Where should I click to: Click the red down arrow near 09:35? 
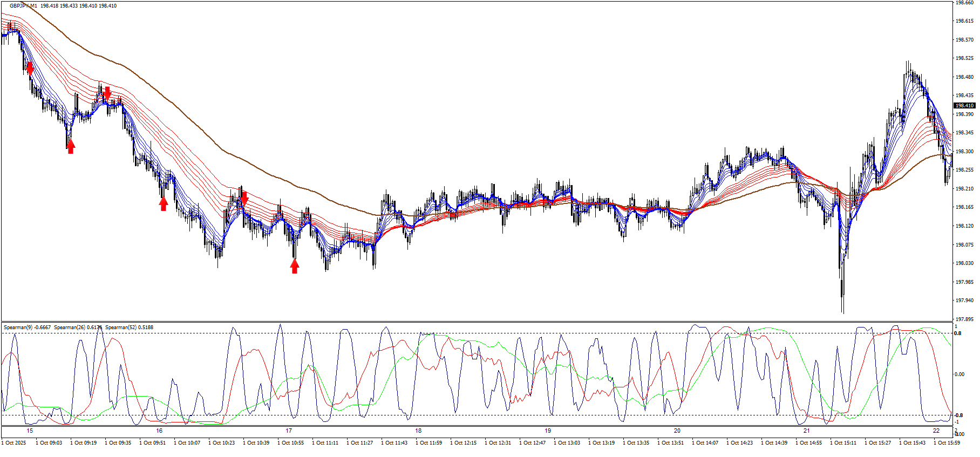click(107, 93)
